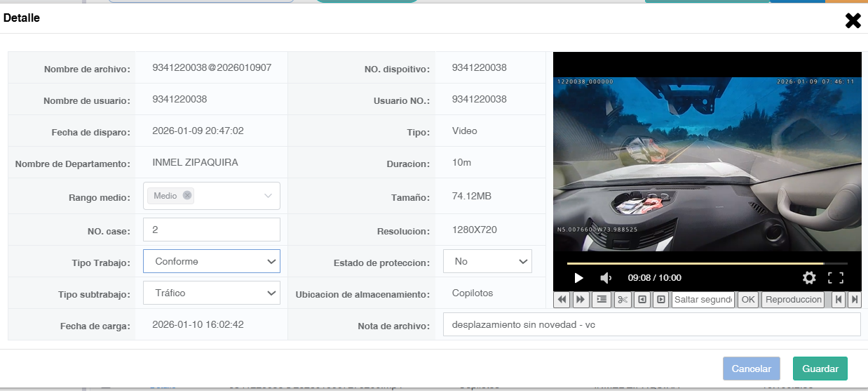Play the video in the player
Image resolution: width=868 pixels, height=391 pixels.
click(578, 278)
